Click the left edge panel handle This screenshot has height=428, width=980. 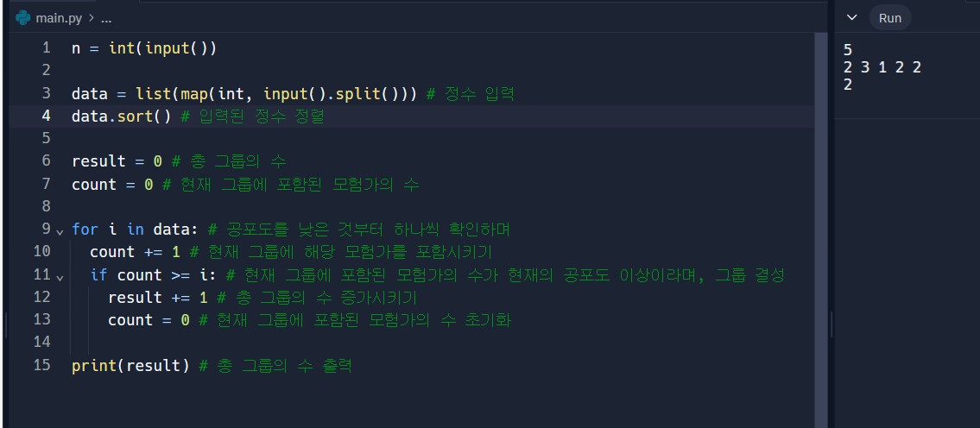click(x=6, y=325)
